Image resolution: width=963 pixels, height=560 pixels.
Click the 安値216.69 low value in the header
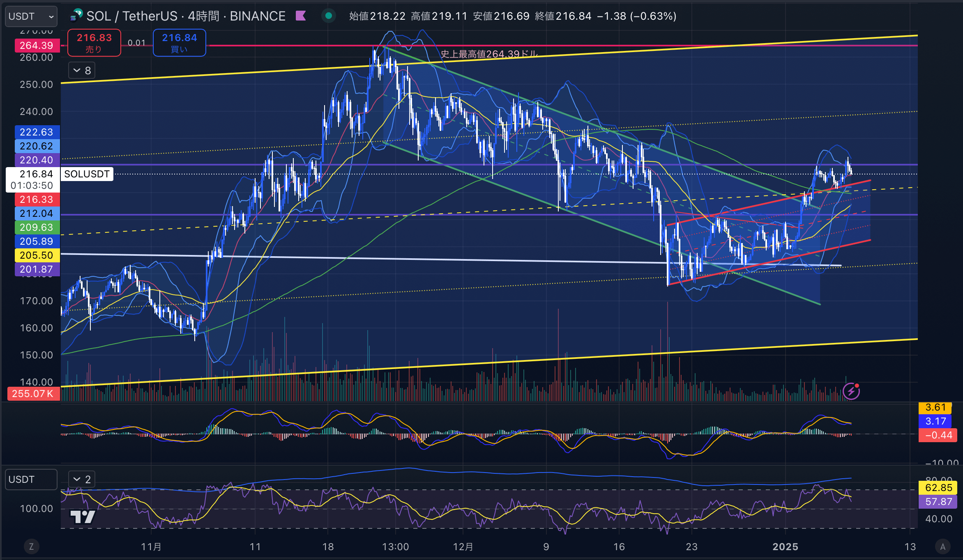coord(501,16)
